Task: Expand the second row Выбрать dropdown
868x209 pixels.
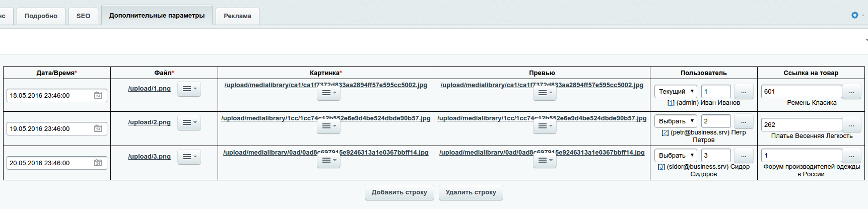Action: point(676,121)
